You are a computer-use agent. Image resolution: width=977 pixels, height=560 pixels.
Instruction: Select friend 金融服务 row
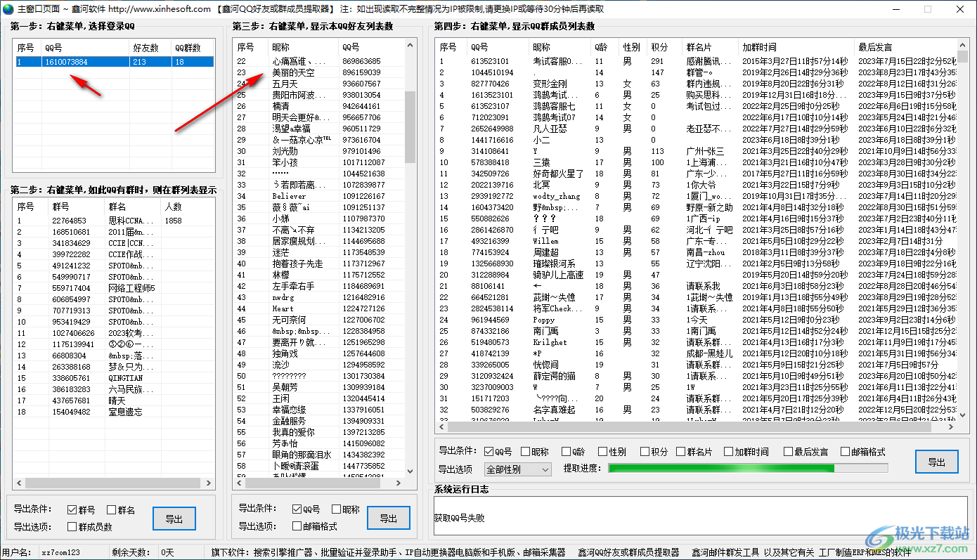click(319, 421)
